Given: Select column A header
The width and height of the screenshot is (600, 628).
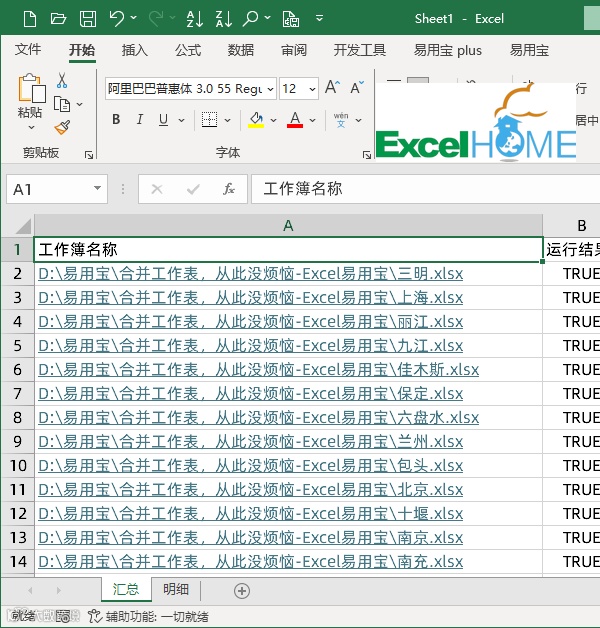Looking at the screenshot, I should coord(288,225).
